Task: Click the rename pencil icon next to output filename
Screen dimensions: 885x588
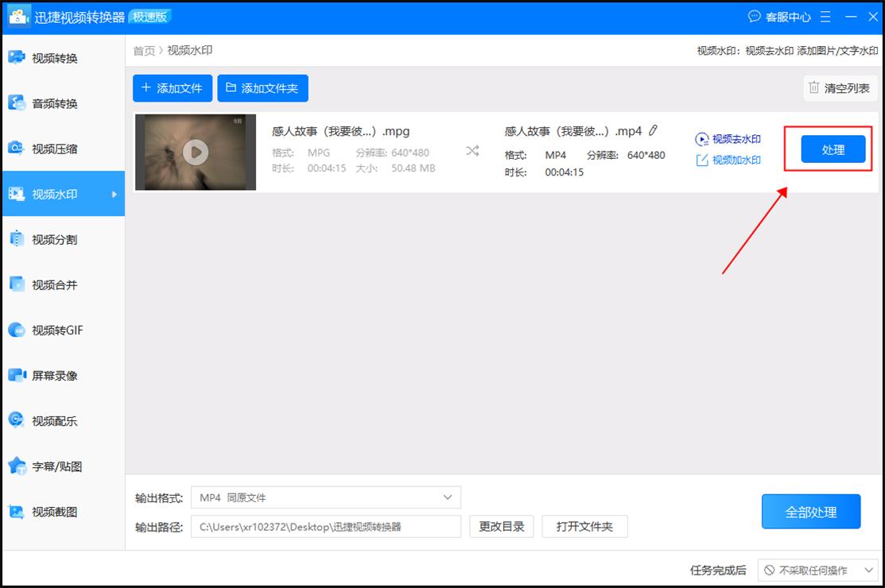Action: [x=652, y=130]
